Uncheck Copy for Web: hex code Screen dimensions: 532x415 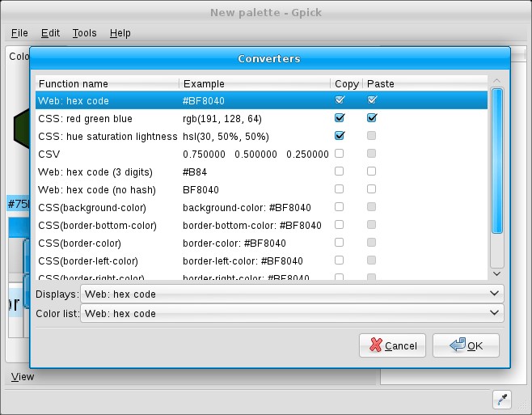click(340, 100)
